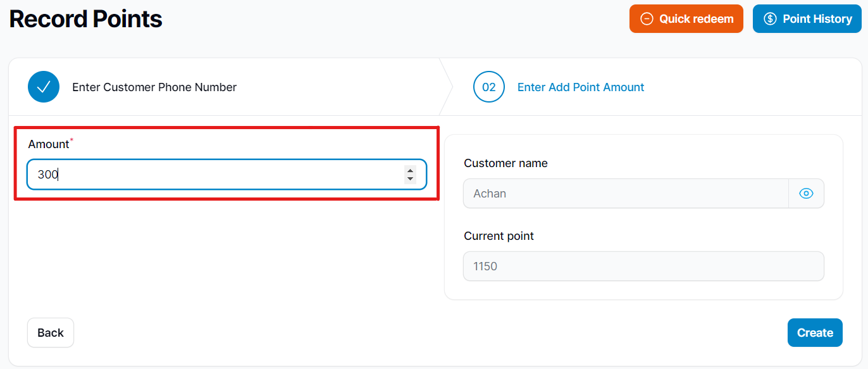Click the Quick redeem button
This screenshot has height=369, width=868.
[686, 19]
